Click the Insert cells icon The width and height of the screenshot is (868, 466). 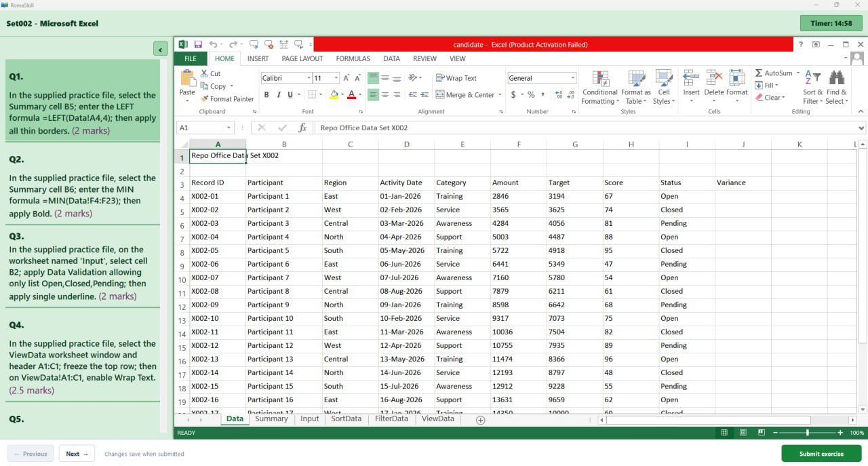[x=691, y=78]
